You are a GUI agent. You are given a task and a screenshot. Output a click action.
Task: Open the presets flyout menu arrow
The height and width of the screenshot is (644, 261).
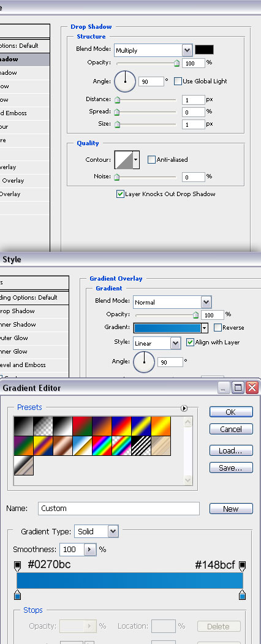[184, 408]
